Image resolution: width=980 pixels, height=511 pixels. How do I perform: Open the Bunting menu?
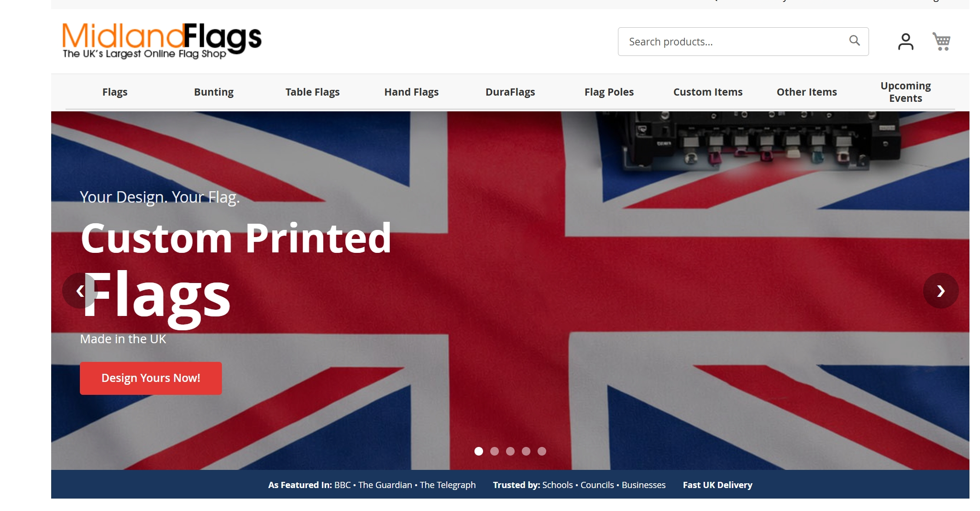point(214,92)
